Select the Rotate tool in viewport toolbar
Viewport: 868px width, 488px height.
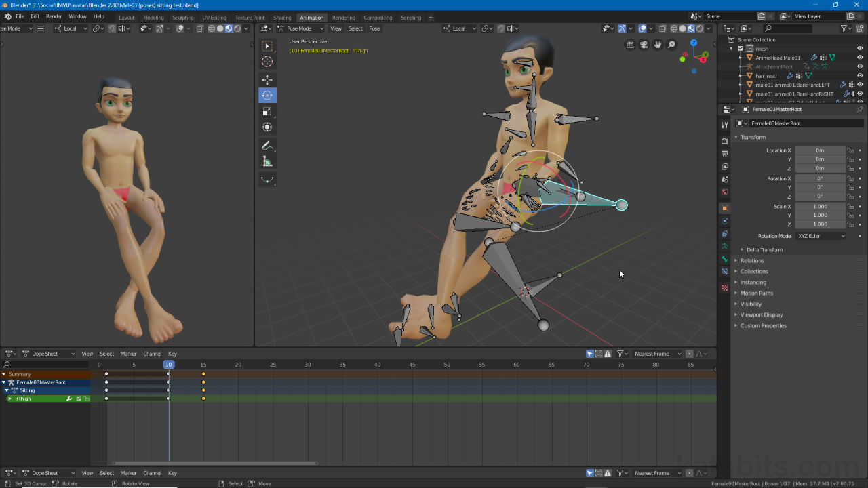click(x=267, y=96)
